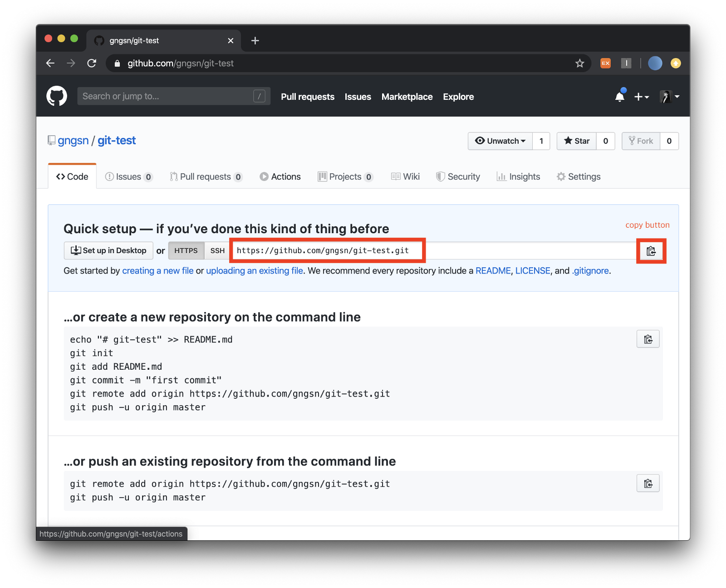Copy the repository URL to clipboard
Viewport: 726px width, 588px height.
pos(651,251)
